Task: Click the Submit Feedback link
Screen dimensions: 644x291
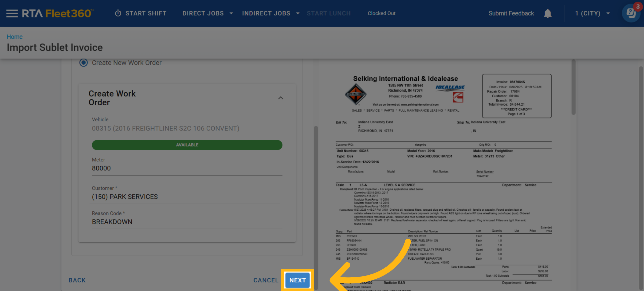Action: click(511, 13)
